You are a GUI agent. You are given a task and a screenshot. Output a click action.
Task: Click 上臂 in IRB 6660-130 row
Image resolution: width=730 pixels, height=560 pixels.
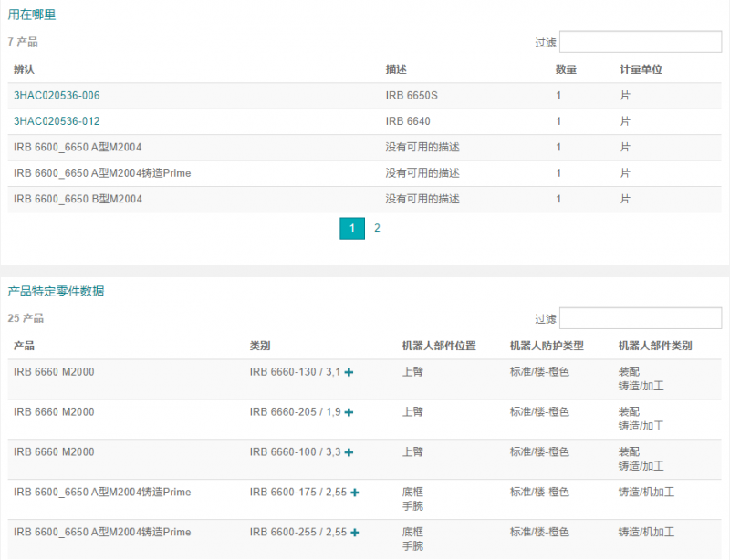click(413, 372)
